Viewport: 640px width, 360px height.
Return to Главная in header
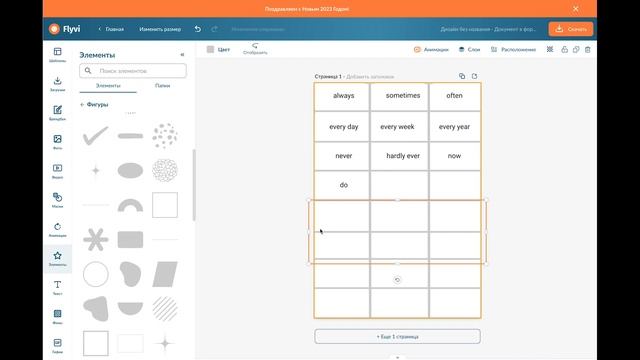(x=111, y=29)
